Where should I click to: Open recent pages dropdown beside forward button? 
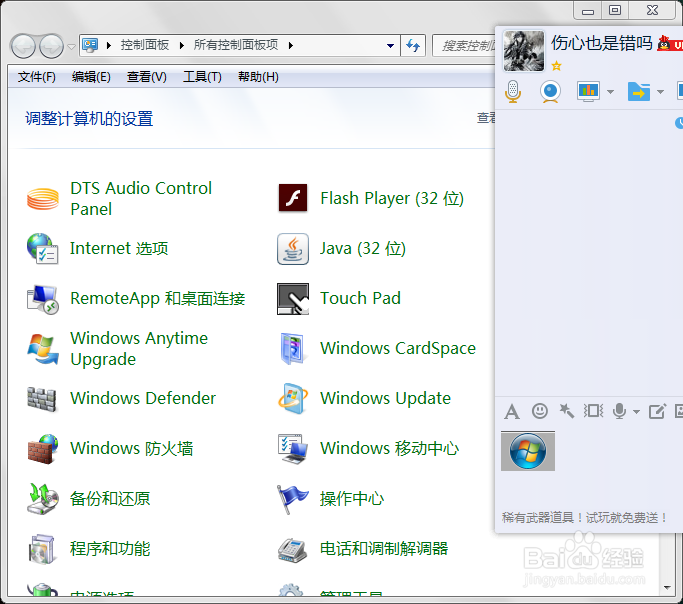click(71, 46)
